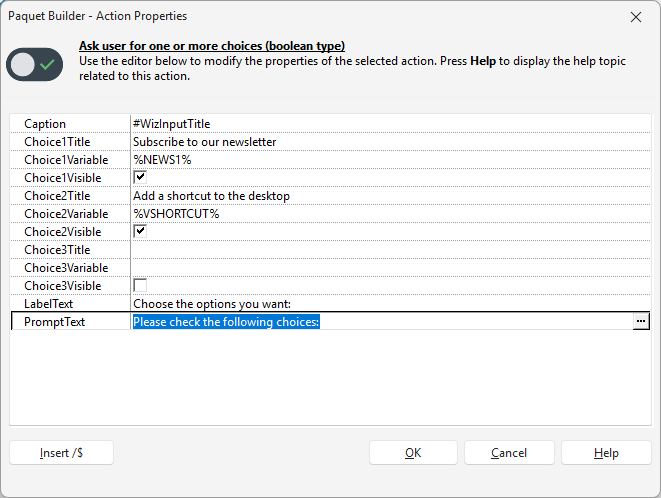The height and width of the screenshot is (498, 661).
Task: Edit the Caption value #WizInputTitle
Action: [390, 124]
